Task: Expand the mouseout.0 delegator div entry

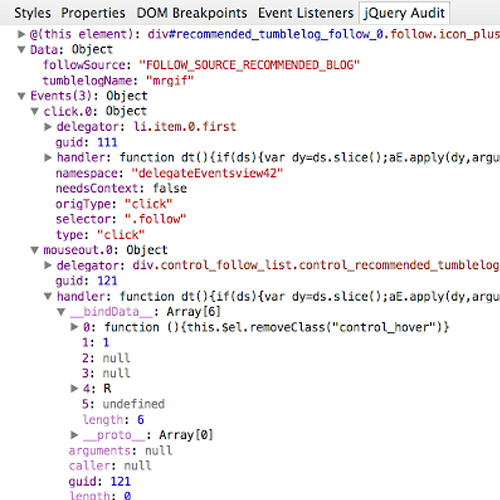Action: (x=48, y=265)
